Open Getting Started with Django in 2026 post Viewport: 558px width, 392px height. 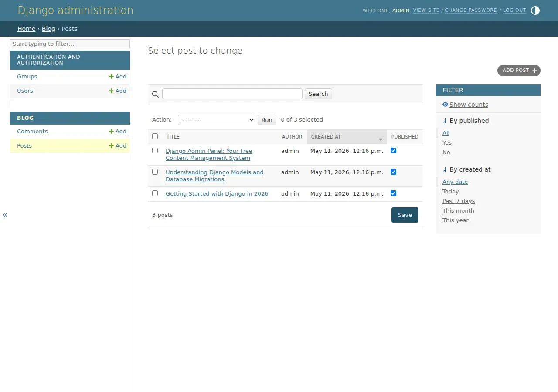(x=217, y=193)
